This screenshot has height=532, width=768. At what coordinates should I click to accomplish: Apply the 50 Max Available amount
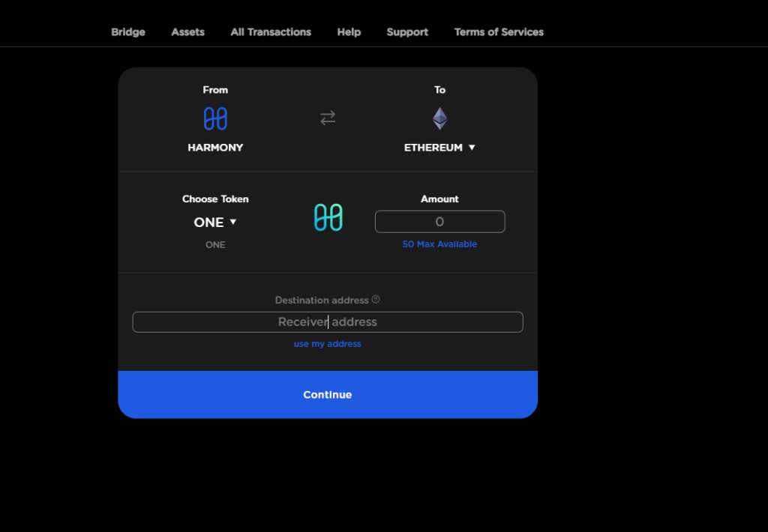[x=439, y=244]
